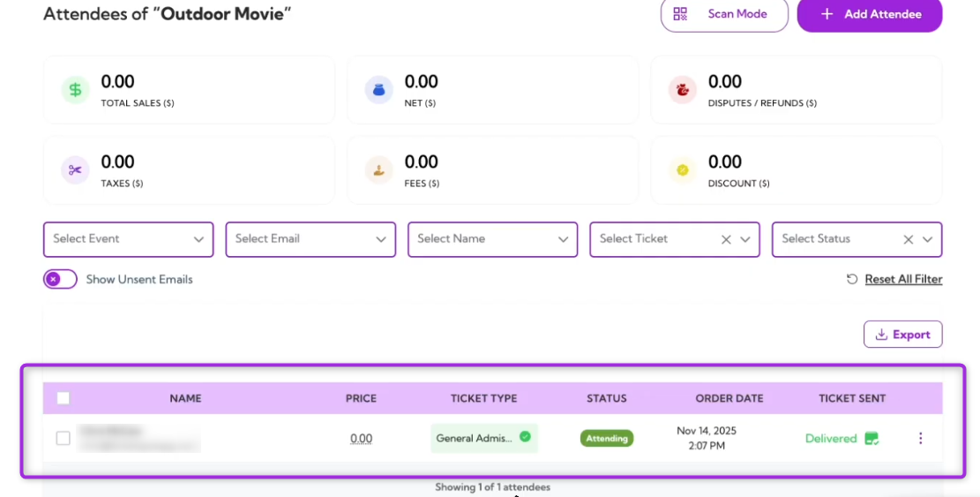Click the PRICE column header
The height and width of the screenshot is (497, 980).
tap(362, 398)
